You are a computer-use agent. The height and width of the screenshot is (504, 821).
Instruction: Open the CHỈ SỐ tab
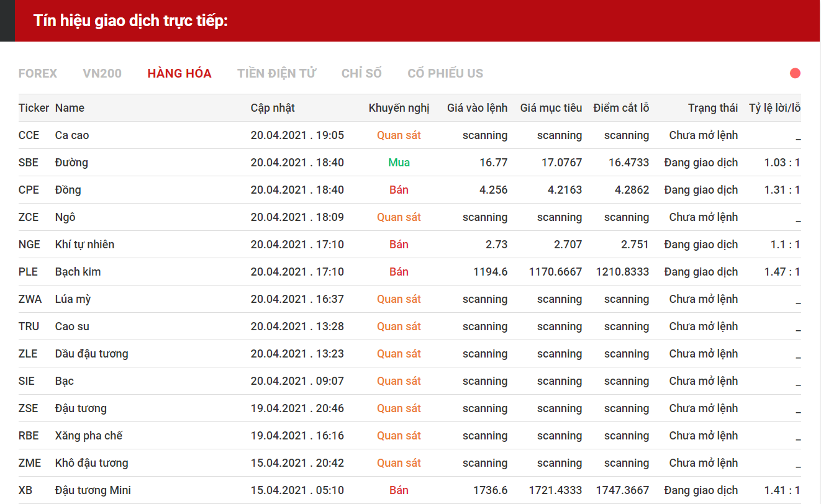pyautogui.click(x=361, y=73)
